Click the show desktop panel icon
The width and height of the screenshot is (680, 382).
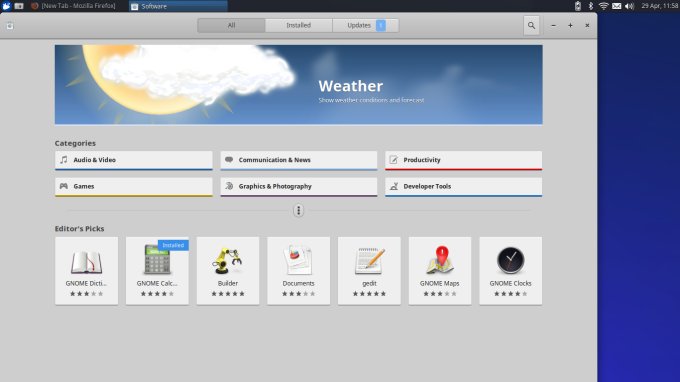19,6
